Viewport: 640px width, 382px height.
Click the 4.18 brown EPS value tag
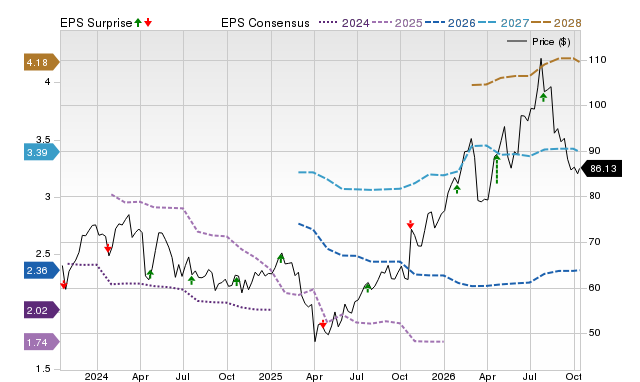42,62
